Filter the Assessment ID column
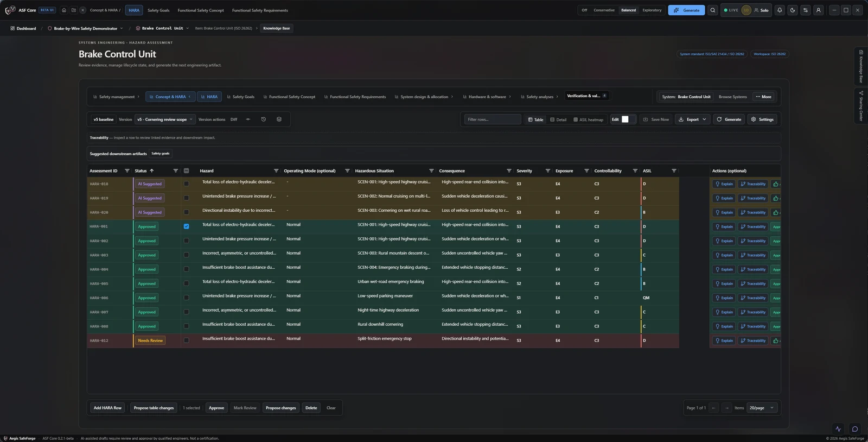Screen dimensions: 868x442 pyautogui.click(x=127, y=171)
